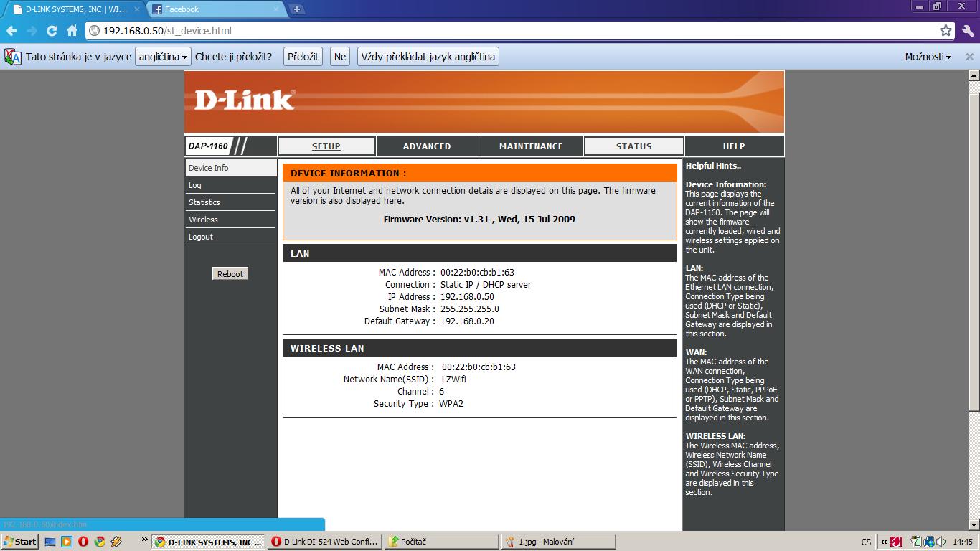Click the home icon in the browser toolbar
The height and width of the screenshot is (551, 980).
pos(72,31)
